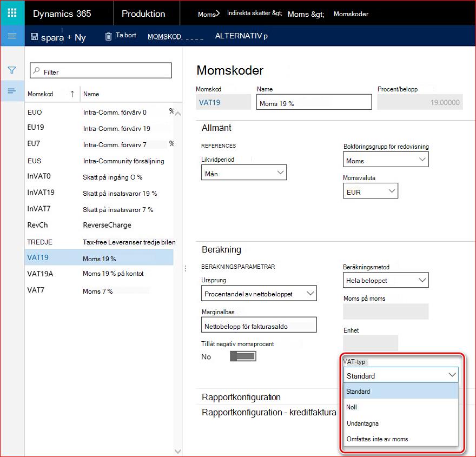This screenshot has width=476, height=457.
Task: Select the EUS row
Action: (x=100, y=161)
